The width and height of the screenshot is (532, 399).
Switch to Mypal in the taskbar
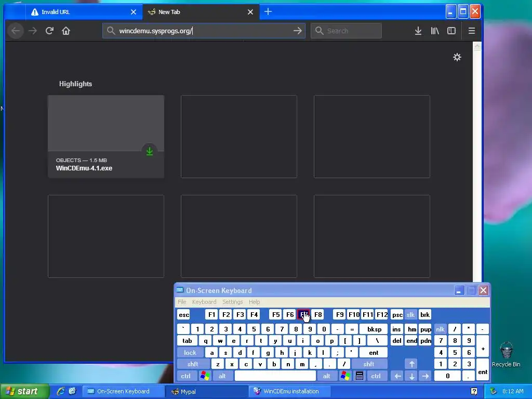pos(207,392)
